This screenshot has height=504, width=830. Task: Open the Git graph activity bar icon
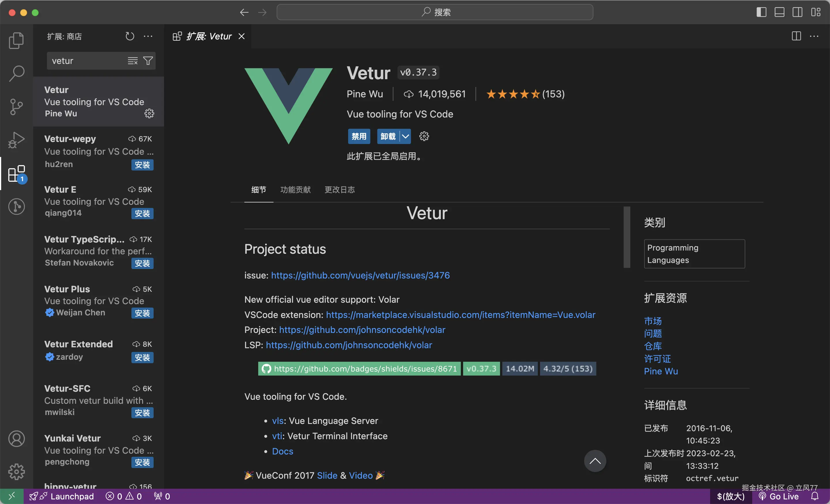coord(16,206)
